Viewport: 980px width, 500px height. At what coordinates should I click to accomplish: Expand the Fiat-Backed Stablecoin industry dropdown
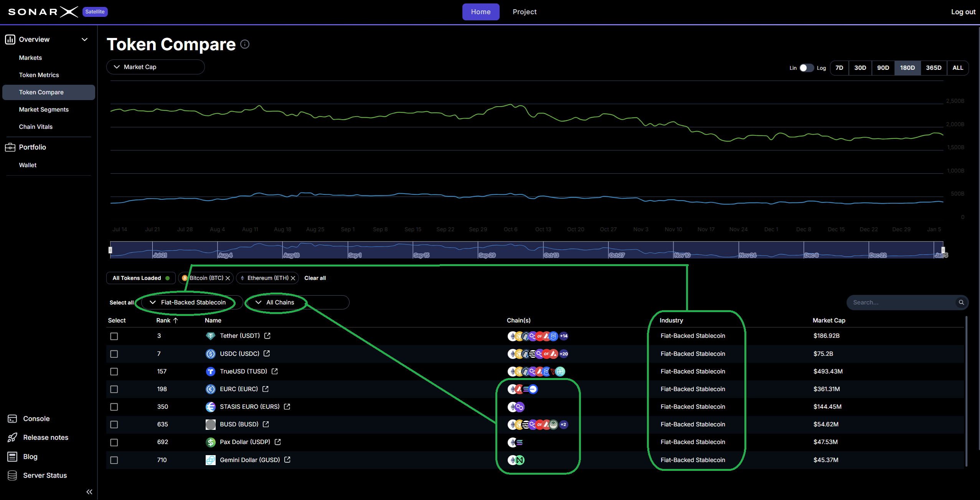188,302
